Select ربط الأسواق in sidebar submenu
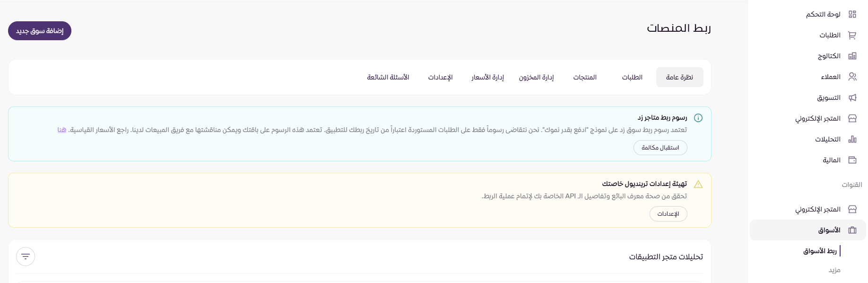 pyautogui.click(x=820, y=251)
